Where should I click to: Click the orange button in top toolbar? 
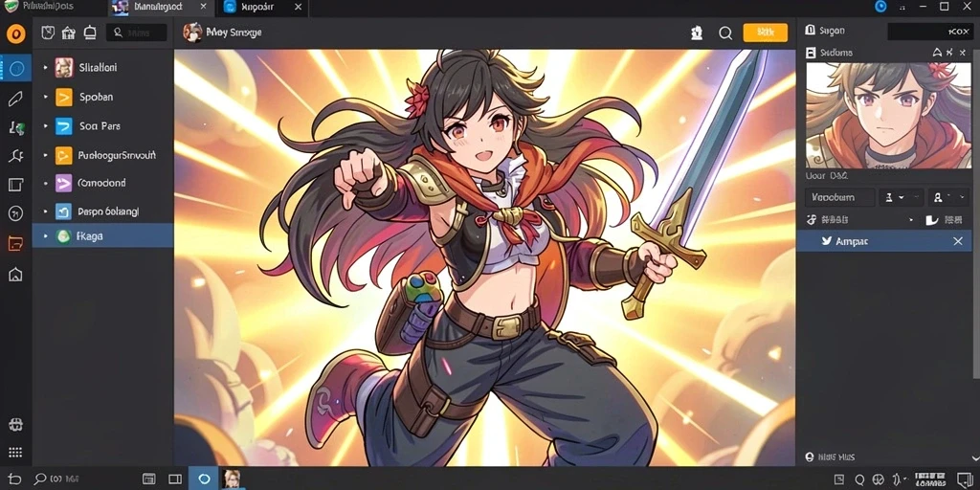(765, 33)
